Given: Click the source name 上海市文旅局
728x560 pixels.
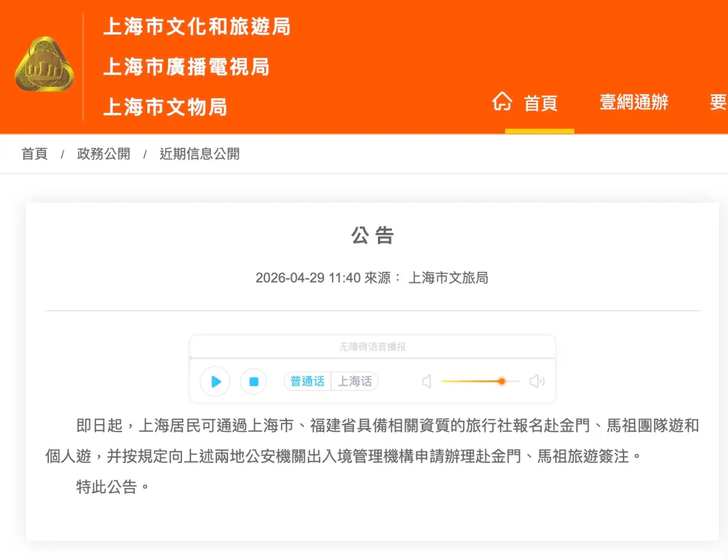Looking at the screenshot, I should (x=448, y=278).
